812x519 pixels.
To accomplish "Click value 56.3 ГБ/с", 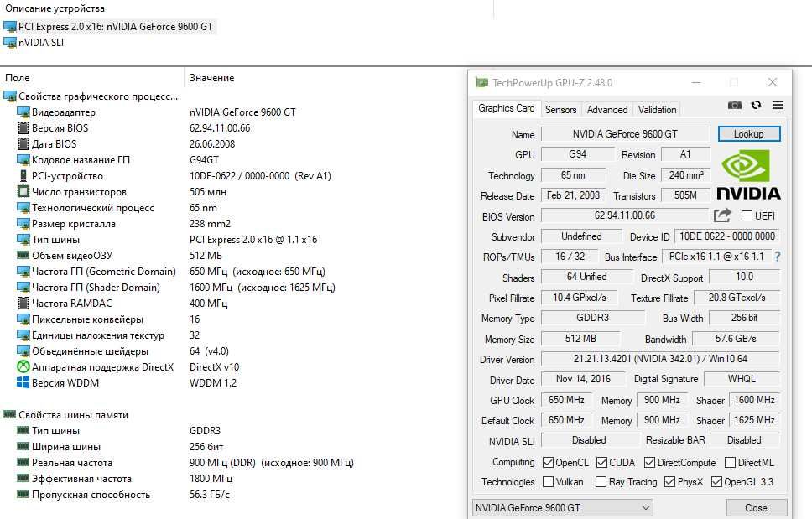I will click(x=210, y=494).
